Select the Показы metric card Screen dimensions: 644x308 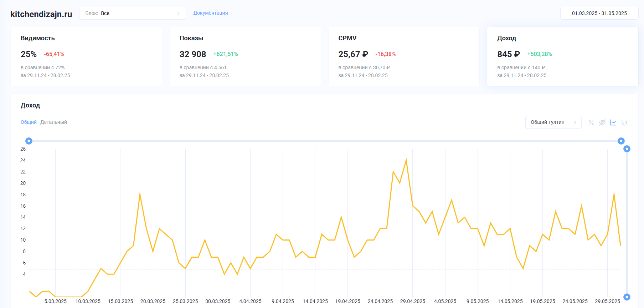[245, 56]
